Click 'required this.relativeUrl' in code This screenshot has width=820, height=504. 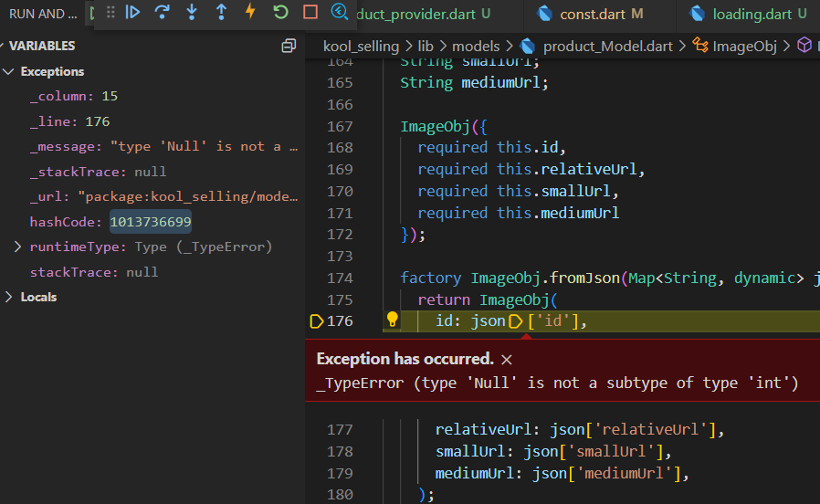click(x=527, y=170)
